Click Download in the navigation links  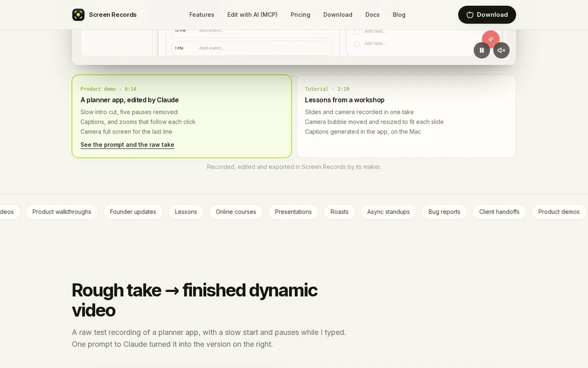tap(338, 15)
